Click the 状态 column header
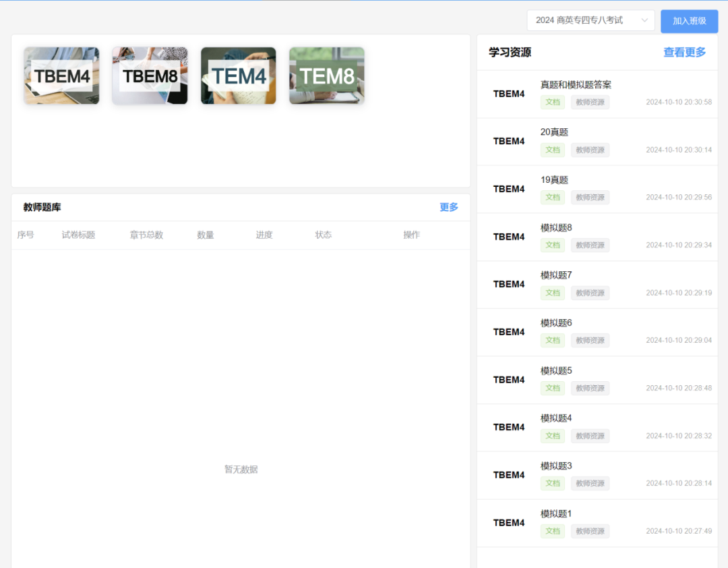 coord(323,235)
